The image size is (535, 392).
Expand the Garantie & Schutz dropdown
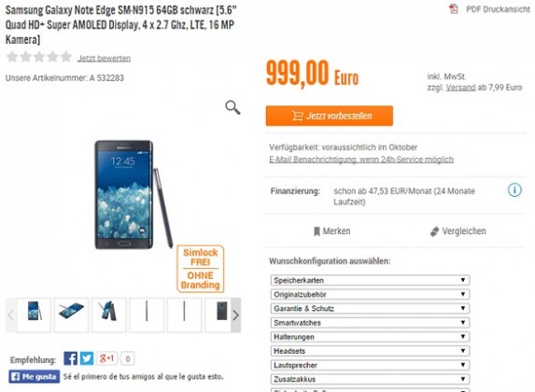[370, 308]
